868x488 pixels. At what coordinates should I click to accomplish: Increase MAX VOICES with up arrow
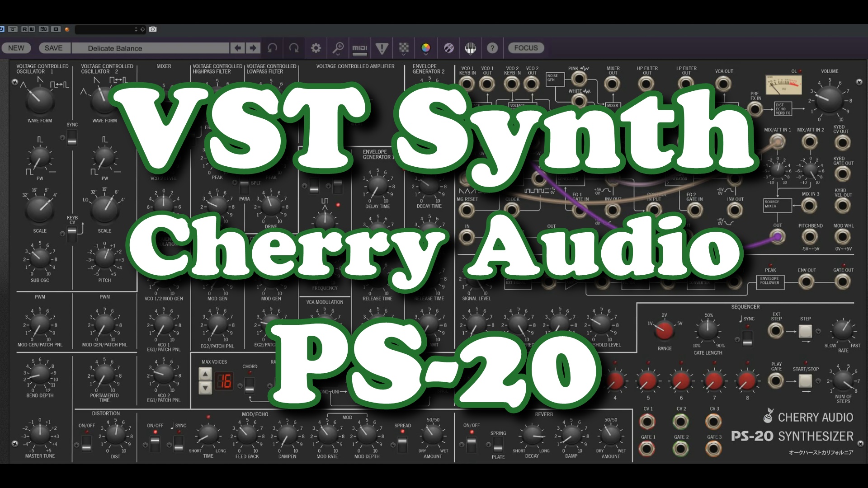tap(205, 374)
